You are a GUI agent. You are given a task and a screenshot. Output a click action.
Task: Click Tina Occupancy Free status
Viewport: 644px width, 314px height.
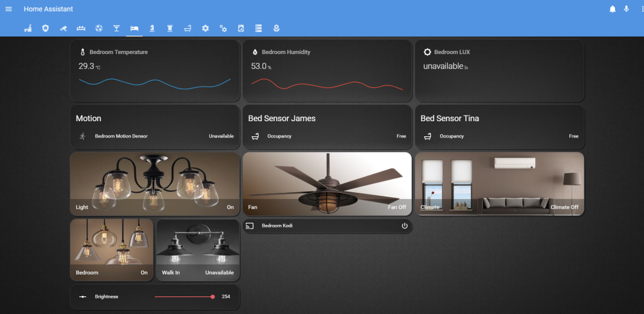tap(574, 136)
